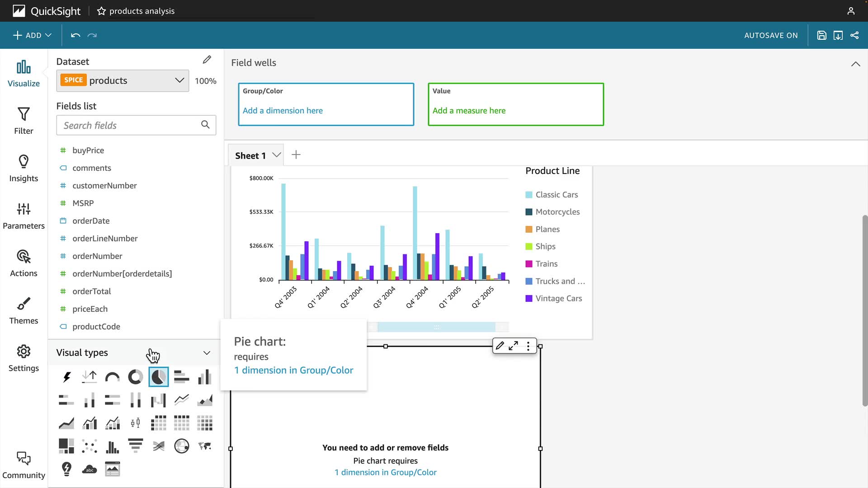Open the Filter panel in sidebar
868x488 pixels.
coord(24,121)
